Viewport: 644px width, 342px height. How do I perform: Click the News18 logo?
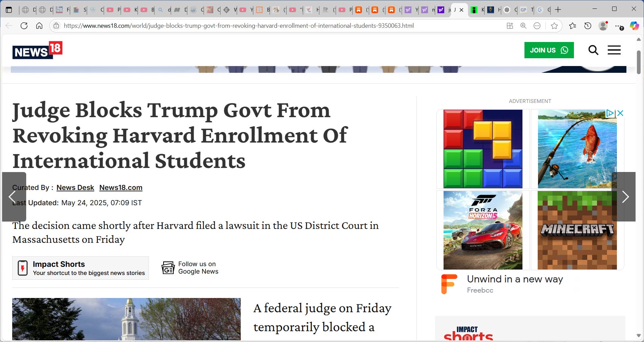(37, 50)
